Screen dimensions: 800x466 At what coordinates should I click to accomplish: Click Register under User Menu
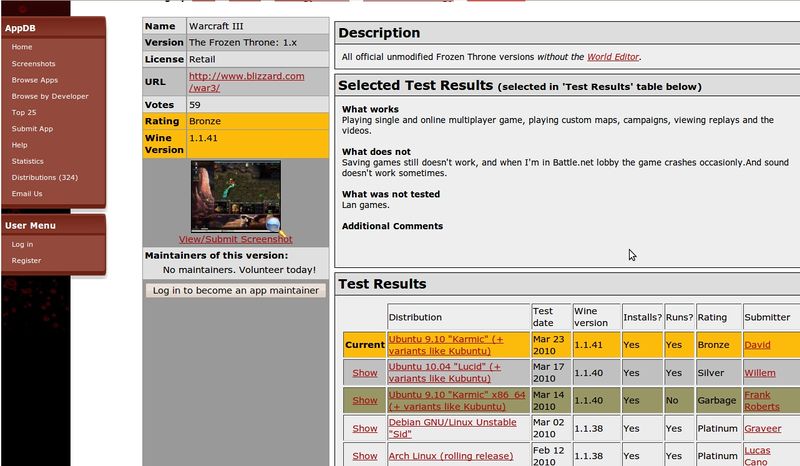[x=26, y=261]
